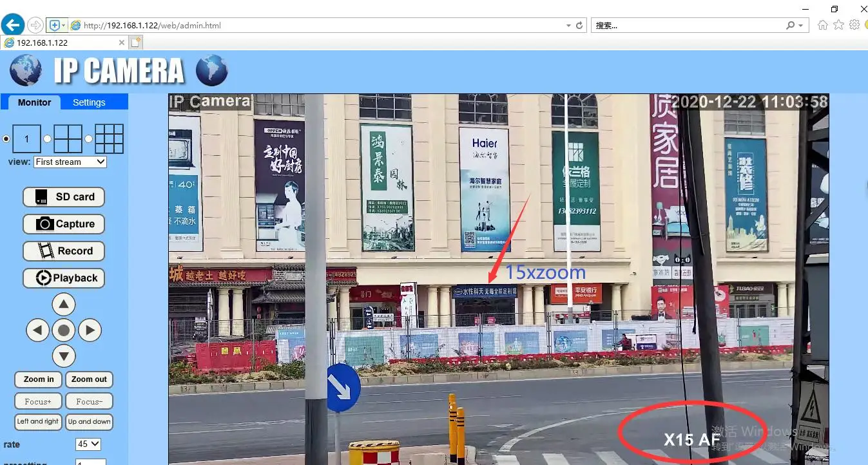Screen dimensions: 868x465
Task: Take a snapshot with the Capture button
Action: pos(64,224)
